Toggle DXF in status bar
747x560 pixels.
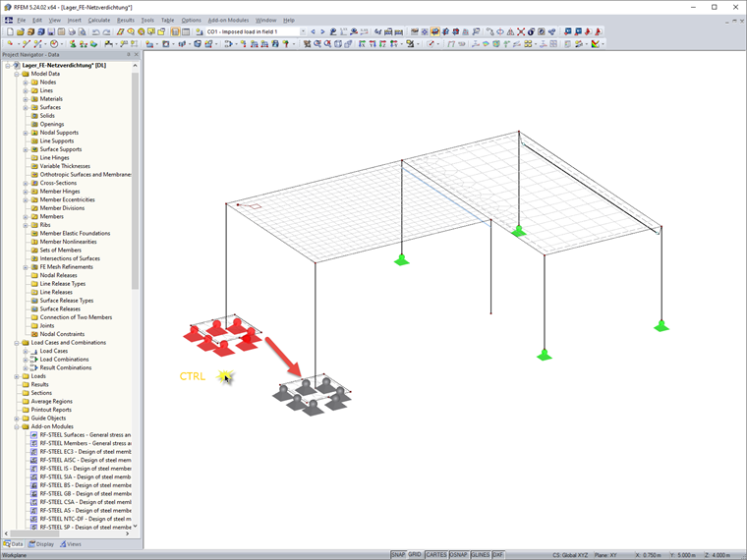pos(498,555)
